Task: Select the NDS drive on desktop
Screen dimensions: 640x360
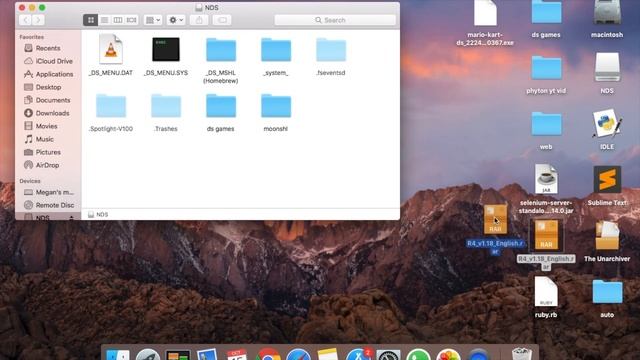Action: [607, 73]
